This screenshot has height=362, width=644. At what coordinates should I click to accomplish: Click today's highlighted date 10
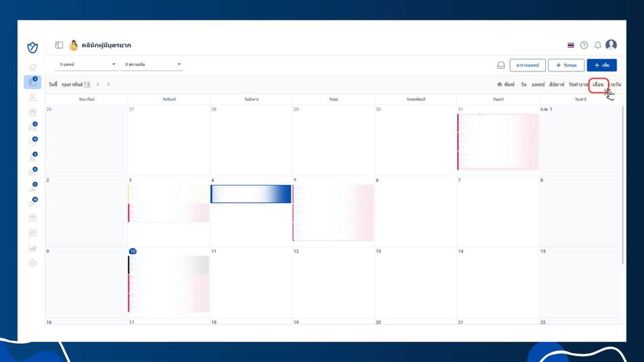click(x=132, y=251)
